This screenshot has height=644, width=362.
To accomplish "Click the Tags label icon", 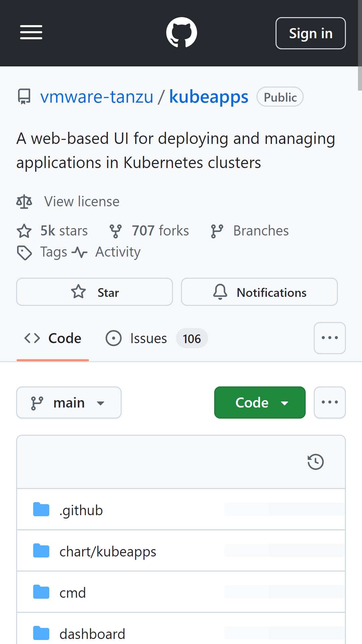I will [x=24, y=253].
